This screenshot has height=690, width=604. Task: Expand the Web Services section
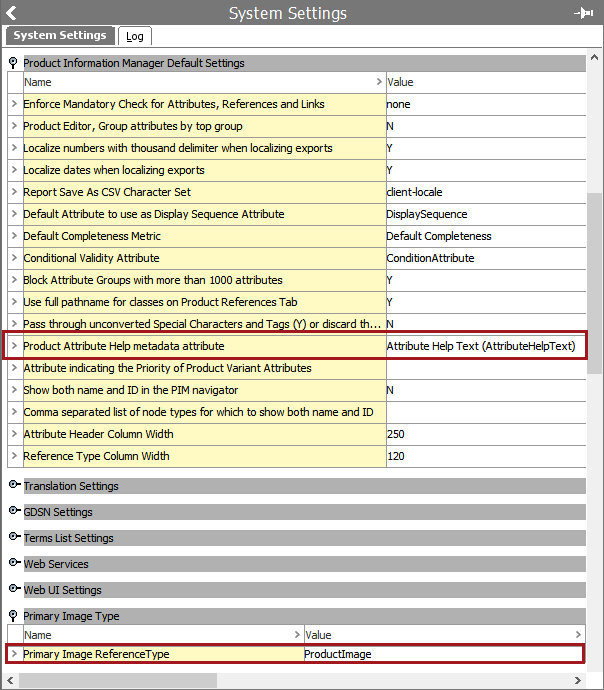[15, 563]
